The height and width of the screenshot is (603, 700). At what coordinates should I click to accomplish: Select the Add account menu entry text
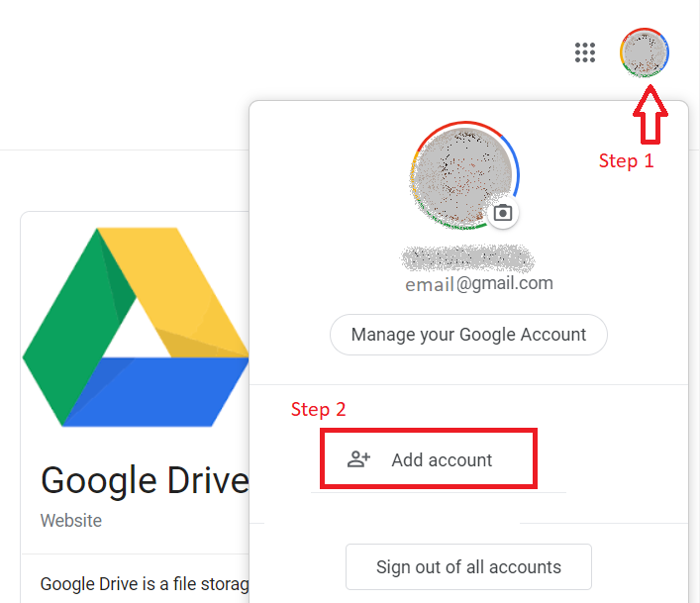[442, 460]
